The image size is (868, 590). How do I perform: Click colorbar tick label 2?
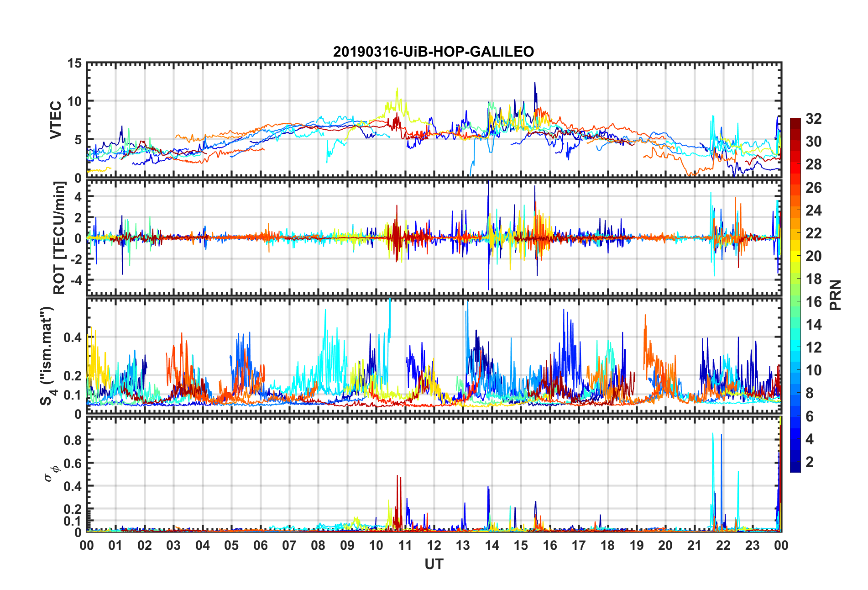tap(810, 462)
